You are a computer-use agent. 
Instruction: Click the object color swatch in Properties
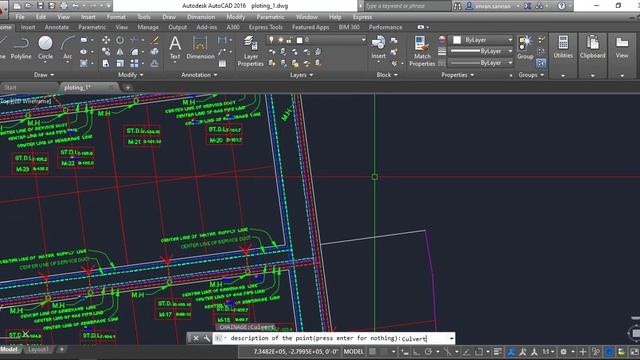[x=457, y=40]
